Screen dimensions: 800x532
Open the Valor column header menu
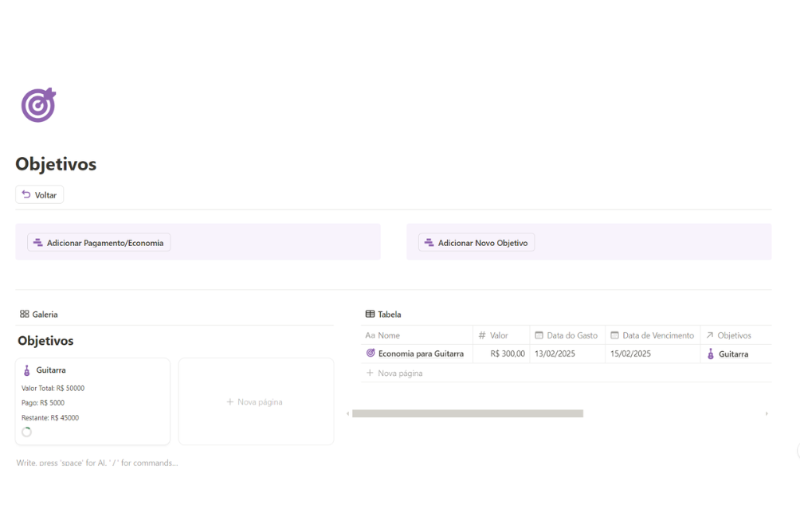499,335
